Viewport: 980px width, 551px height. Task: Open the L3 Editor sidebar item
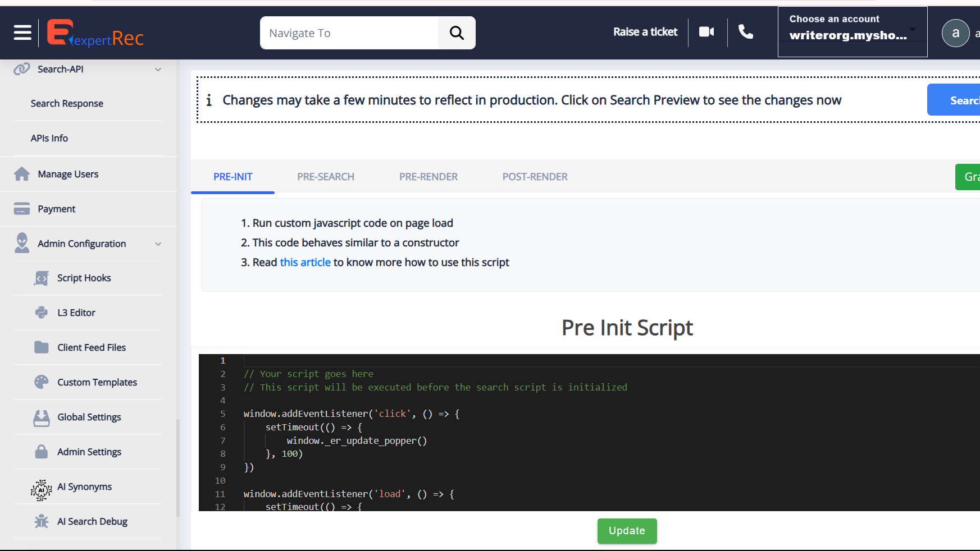pyautogui.click(x=76, y=313)
